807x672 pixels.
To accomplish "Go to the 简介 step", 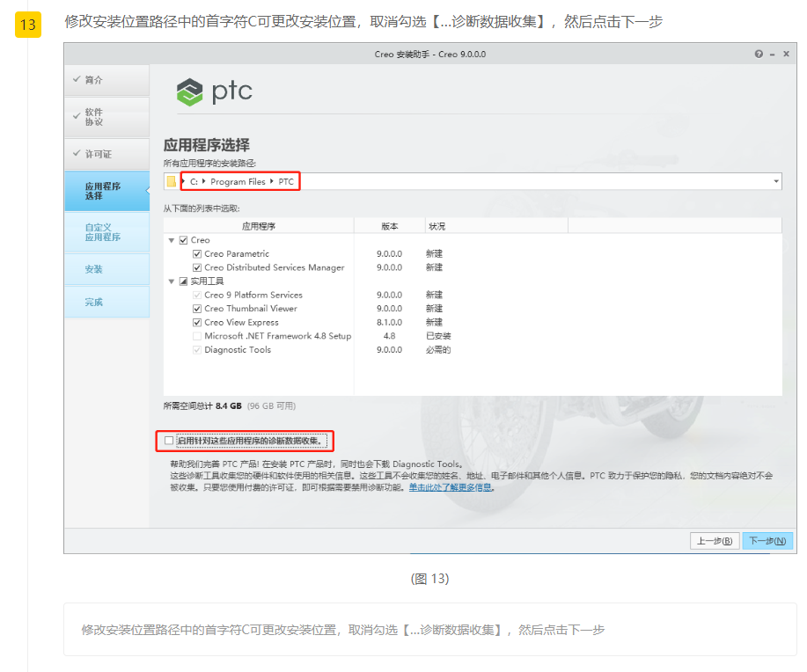I will [107, 80].
